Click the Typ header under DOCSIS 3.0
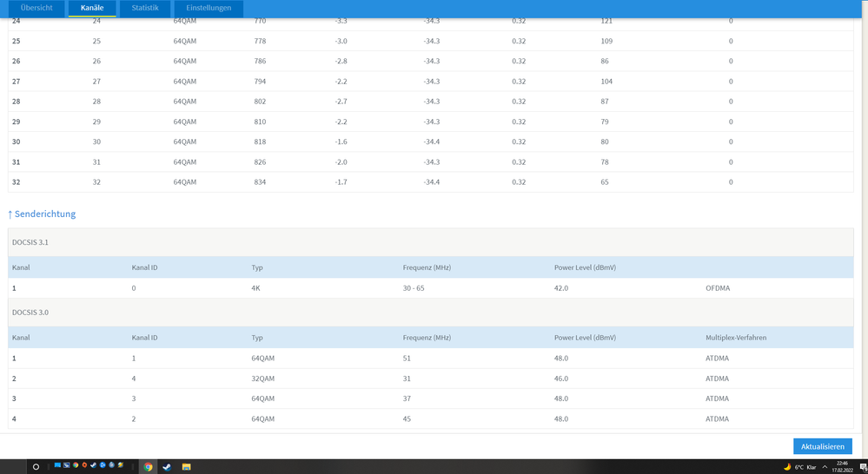Image resolution: width=868 pixels, height=474 pixels. pos(257,338)
